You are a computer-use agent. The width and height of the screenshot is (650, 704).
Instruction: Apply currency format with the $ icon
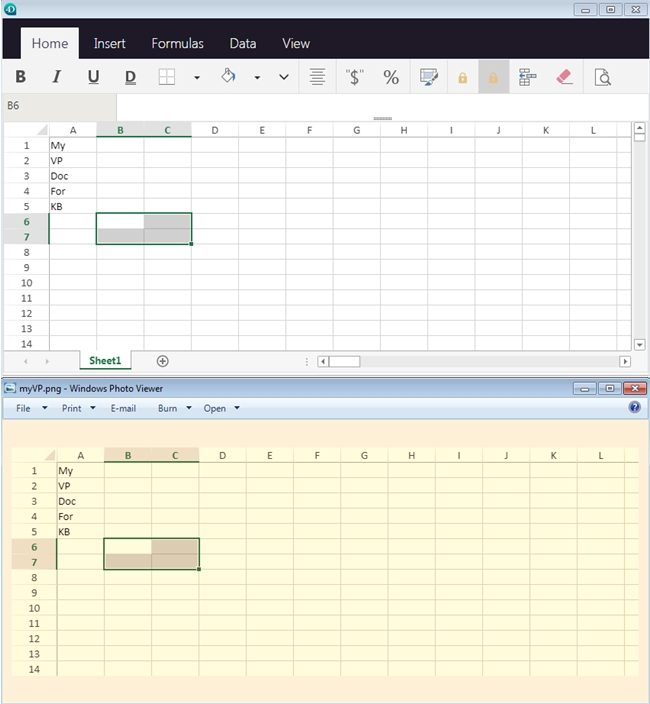pos(354,78)
